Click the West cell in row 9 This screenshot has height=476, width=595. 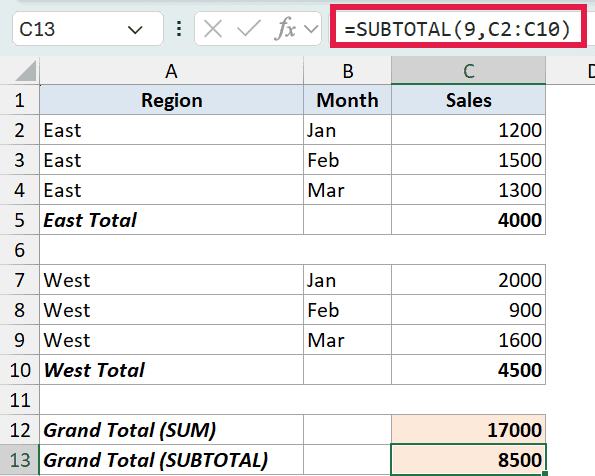[172, 340]
